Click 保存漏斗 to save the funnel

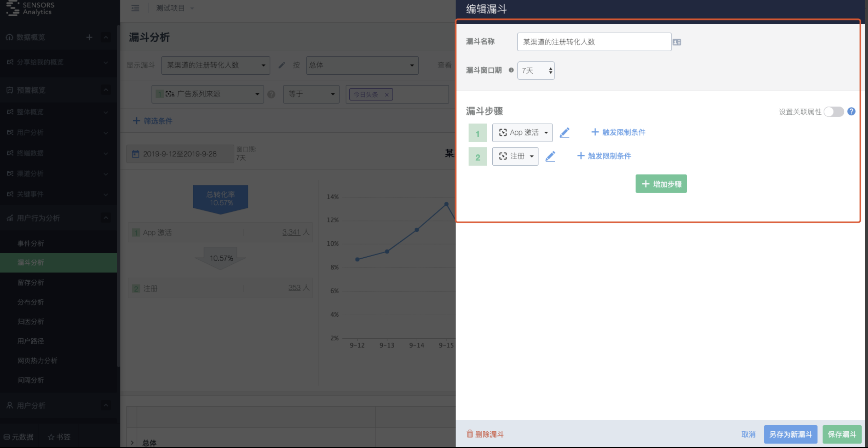[x=842, y=434]
